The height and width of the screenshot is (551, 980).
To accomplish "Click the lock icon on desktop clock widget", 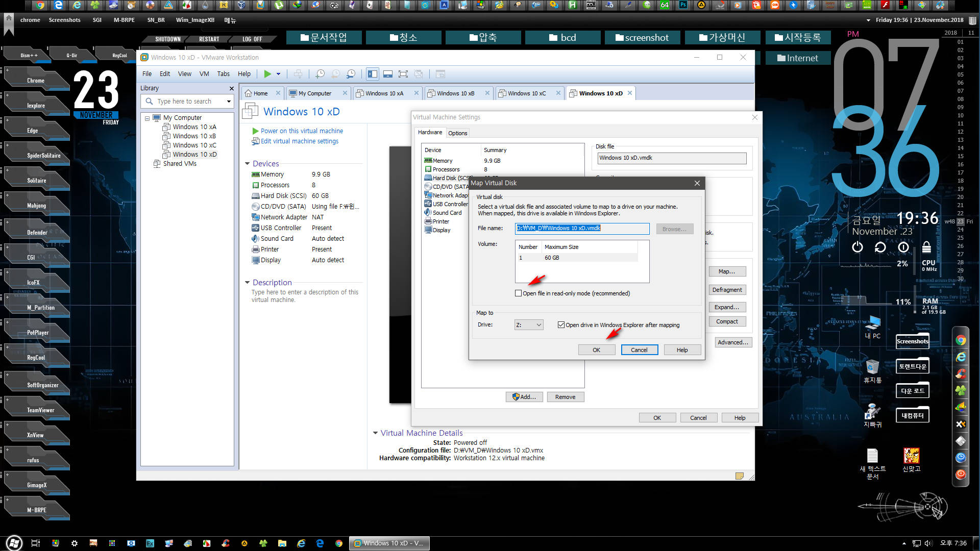I will click(x=926, y=247).
